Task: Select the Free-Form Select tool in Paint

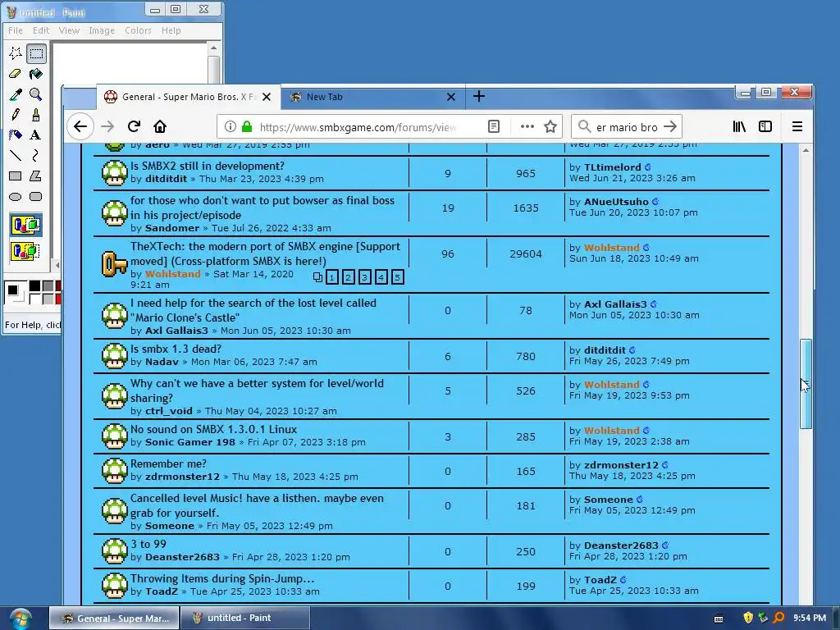Action: click(x=16, y=53)
